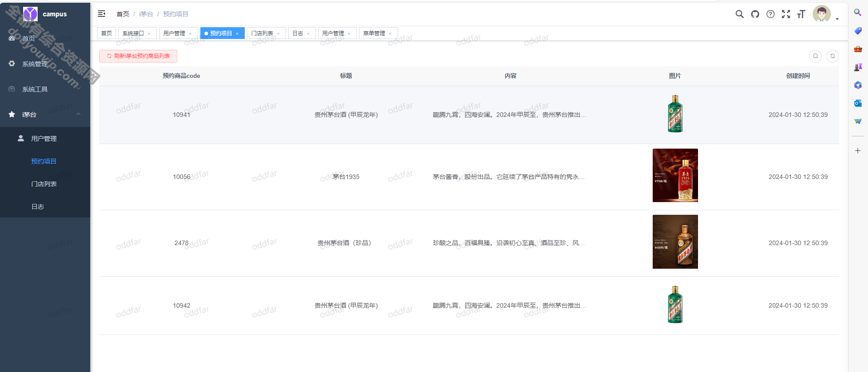Click browser sidebar search icon

coord(858,13)
